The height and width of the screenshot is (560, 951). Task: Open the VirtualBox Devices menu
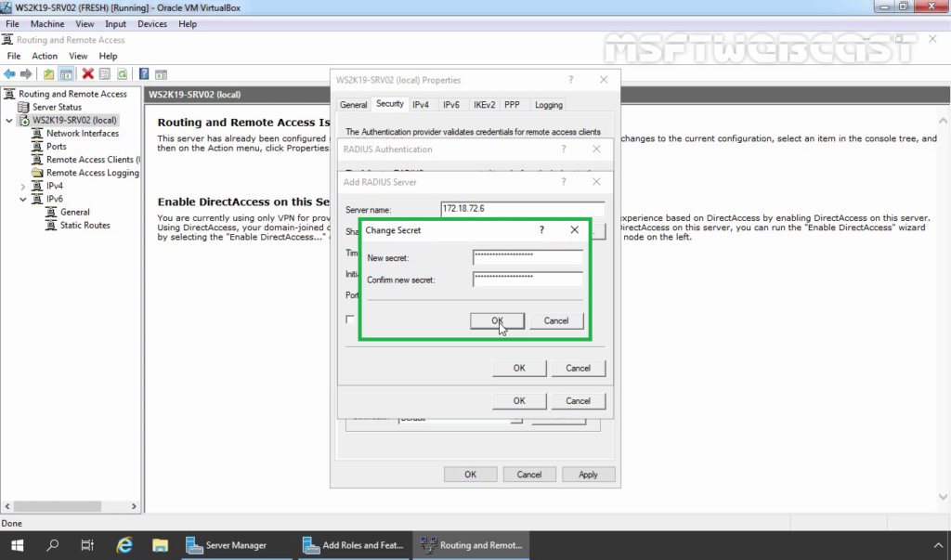[x=152, y=23]
